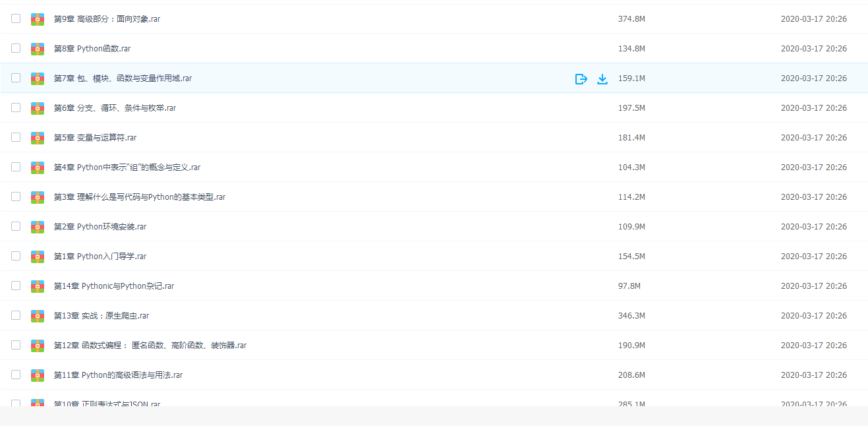Click file name 第7章 包、模块、函数与变量作用域.rar
This screenshot has width=868, height=426.
tap(123, 78)
